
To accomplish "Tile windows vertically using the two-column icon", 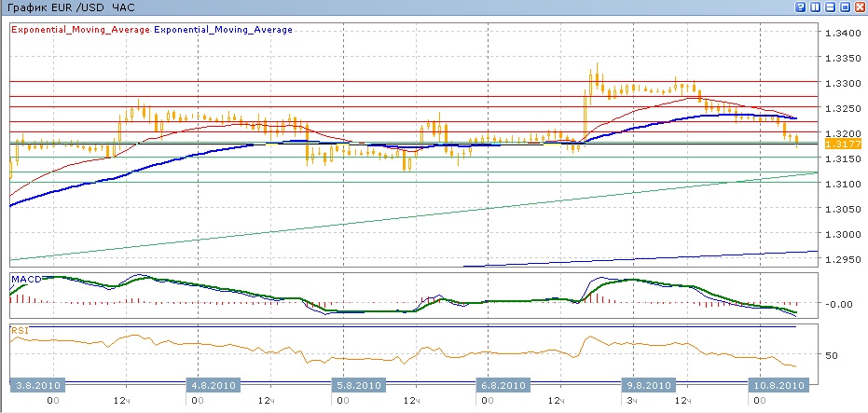I will (x=816, y=7).
